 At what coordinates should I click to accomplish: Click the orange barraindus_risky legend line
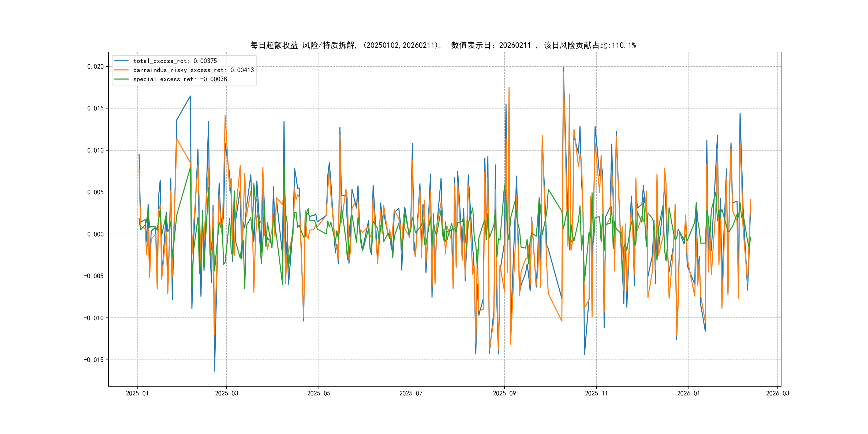[121, 70]
